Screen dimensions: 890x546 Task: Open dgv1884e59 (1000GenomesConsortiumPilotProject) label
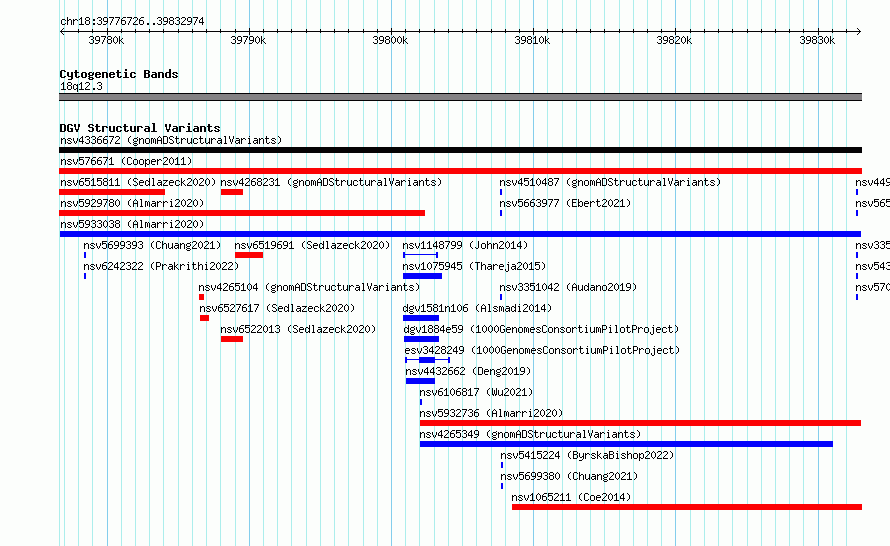541,329
